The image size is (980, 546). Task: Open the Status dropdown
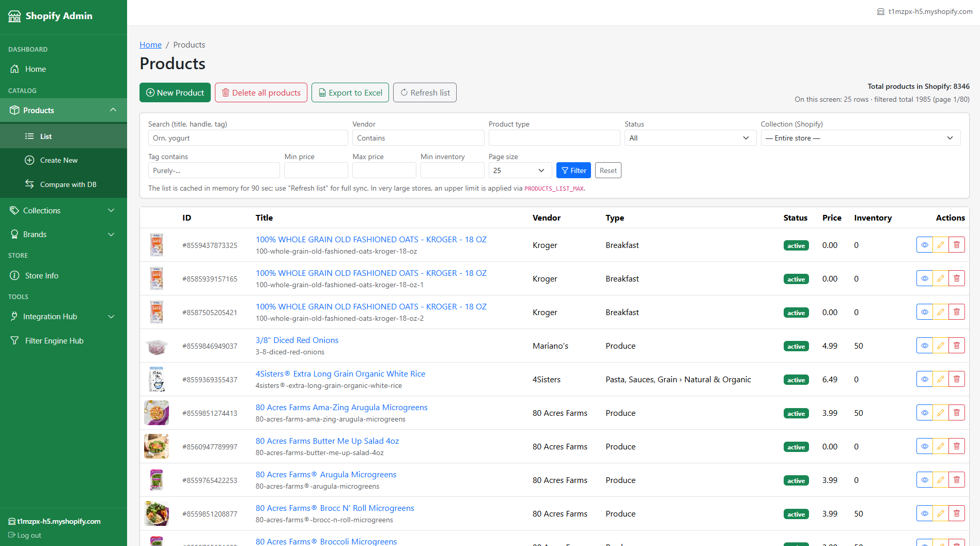pos(690,138)
